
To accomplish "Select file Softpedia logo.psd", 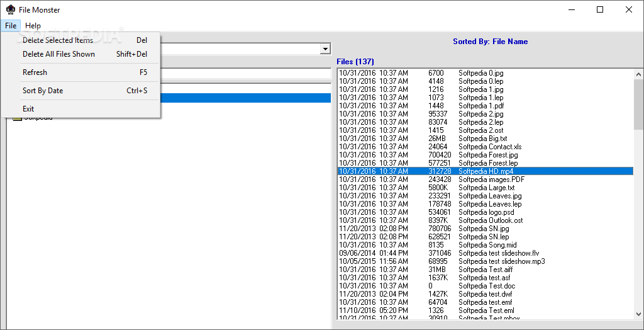I will pos(485,212).
